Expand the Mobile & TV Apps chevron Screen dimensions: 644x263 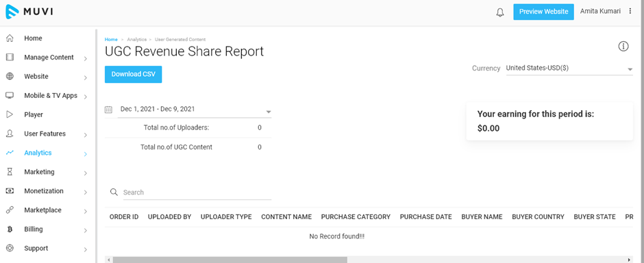click(x=86, y=97)
